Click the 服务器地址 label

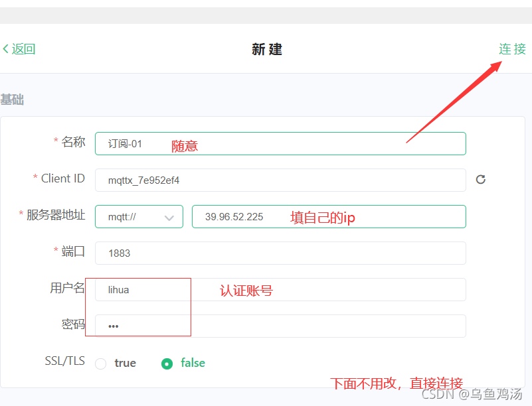point(56,215)
